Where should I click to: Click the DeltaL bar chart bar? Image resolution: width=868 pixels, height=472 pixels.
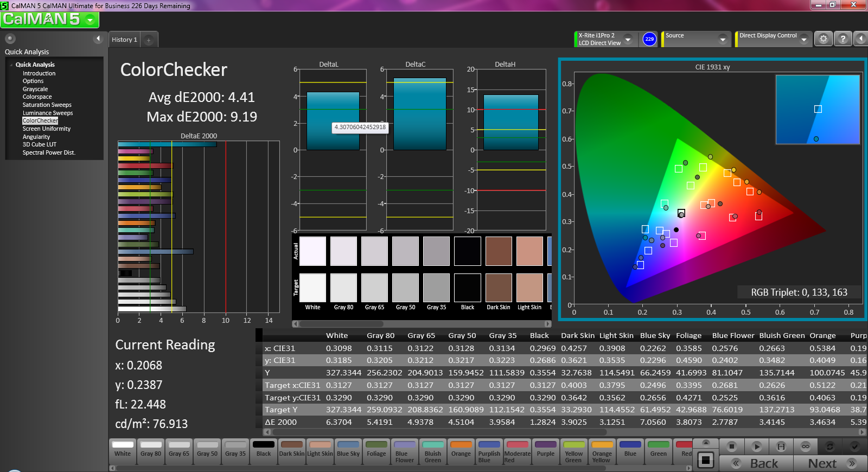(333, 121)
